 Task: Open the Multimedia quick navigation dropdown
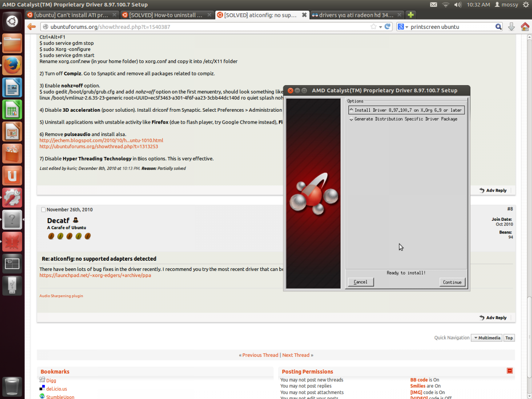[x=486, y=338]
